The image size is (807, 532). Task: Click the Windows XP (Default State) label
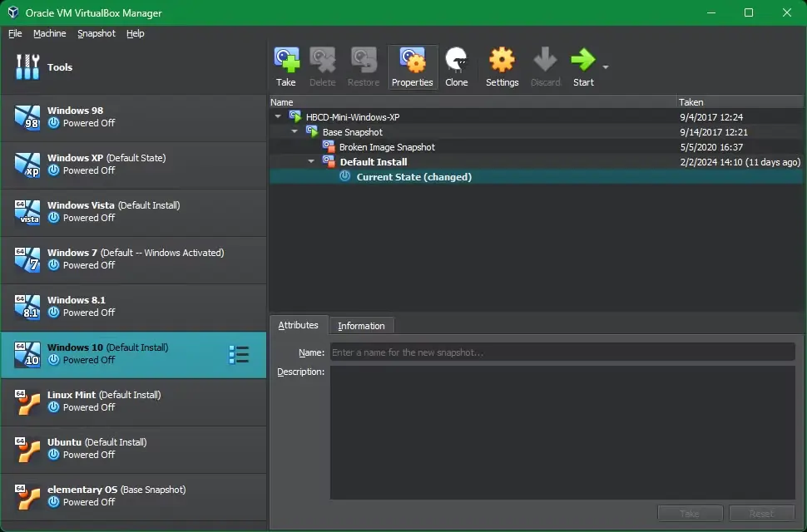pos(106,158)
